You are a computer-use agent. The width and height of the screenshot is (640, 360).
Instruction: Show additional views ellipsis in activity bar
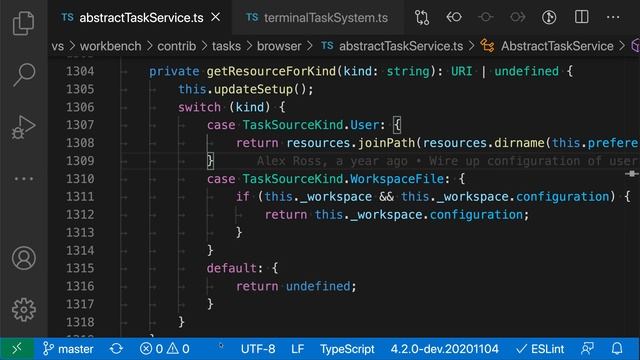point(24,179)
